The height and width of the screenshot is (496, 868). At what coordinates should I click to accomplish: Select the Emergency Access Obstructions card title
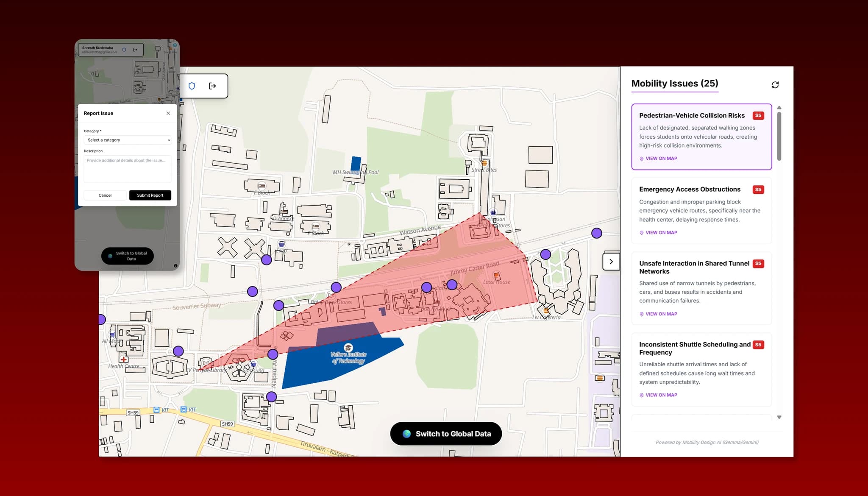coord(690,189)
